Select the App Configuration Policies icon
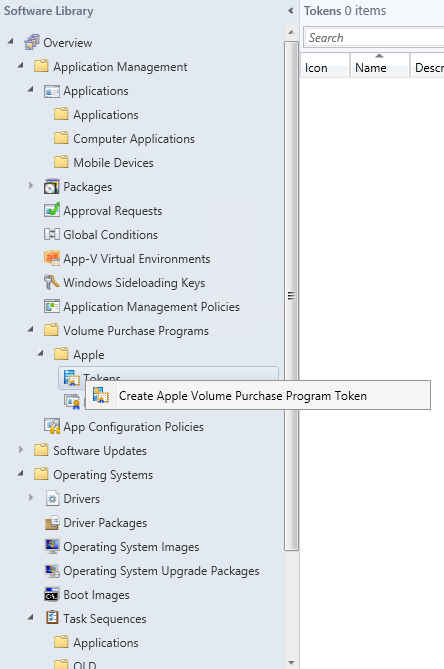Image resolution: width=444 pixels, height=669 pixels. pos(52,427)
